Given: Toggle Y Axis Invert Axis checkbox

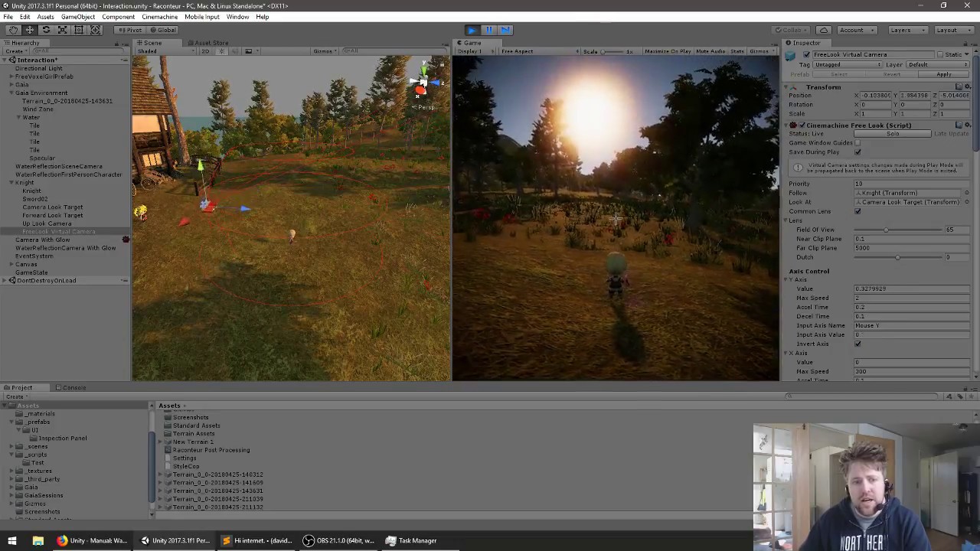Looking at the screenshot, I should [857, 344].
